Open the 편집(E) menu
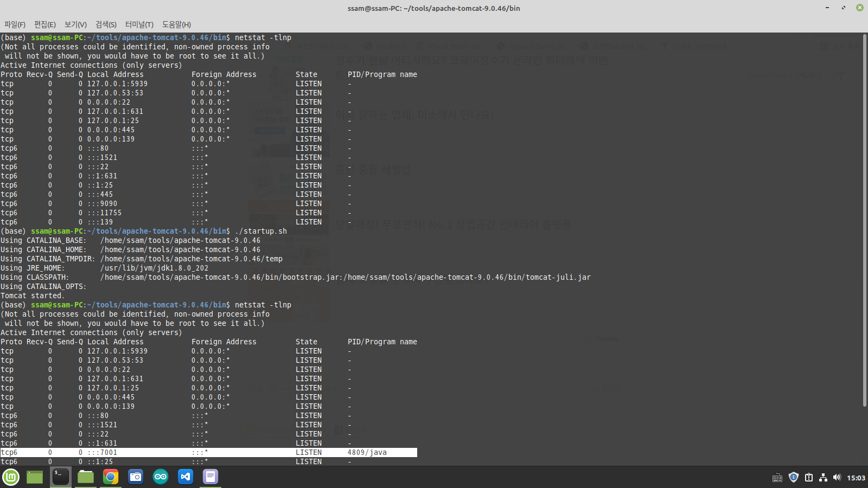 pos(45,24)
